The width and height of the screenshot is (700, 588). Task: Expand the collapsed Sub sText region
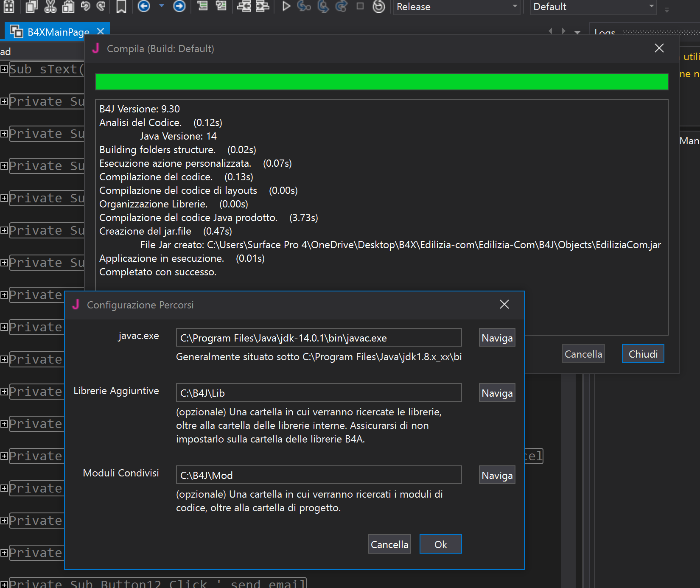click(4, 69)
